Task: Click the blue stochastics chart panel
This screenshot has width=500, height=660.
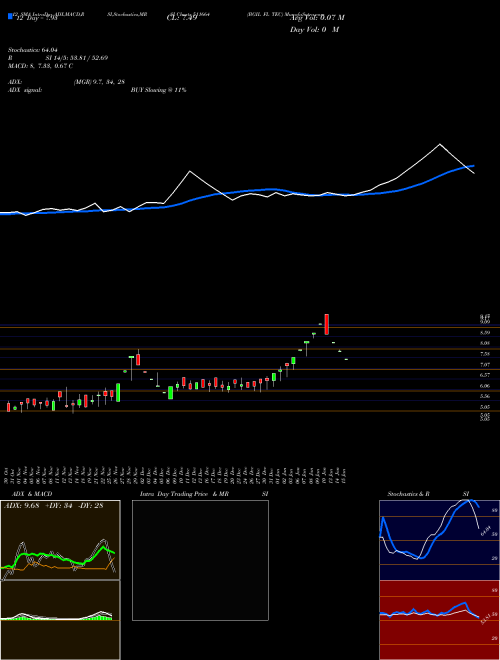Action: pos(439,540)
